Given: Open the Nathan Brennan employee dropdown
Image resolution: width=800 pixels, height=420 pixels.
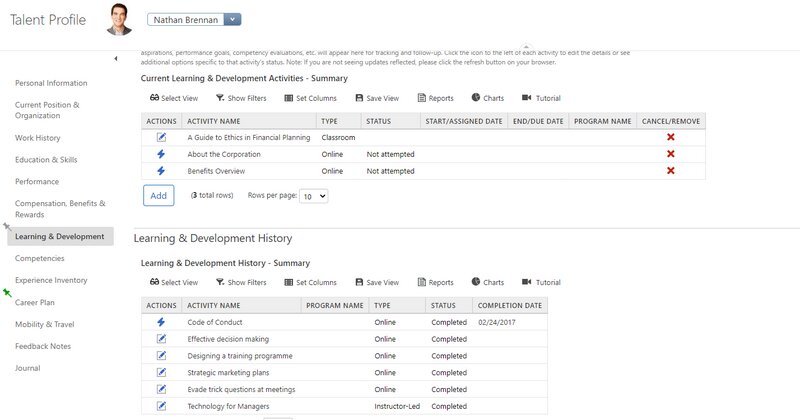Looking at the screenshot, I should point(232,19).
